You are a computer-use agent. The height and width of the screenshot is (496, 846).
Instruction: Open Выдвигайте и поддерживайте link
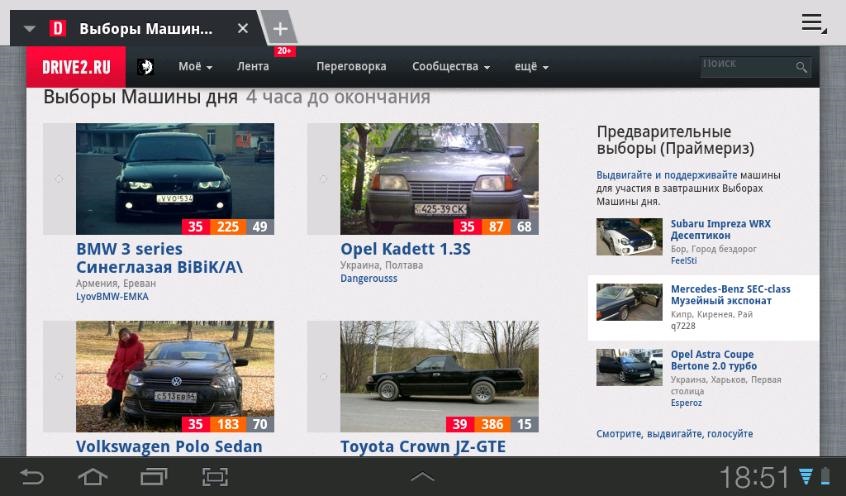pyautogui.click(x=666, y=175)
